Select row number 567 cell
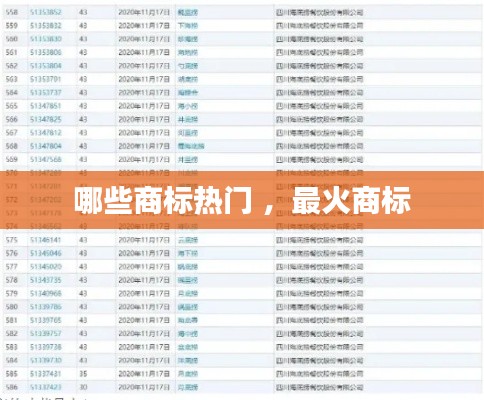484x400 pixels. [12, 133]
